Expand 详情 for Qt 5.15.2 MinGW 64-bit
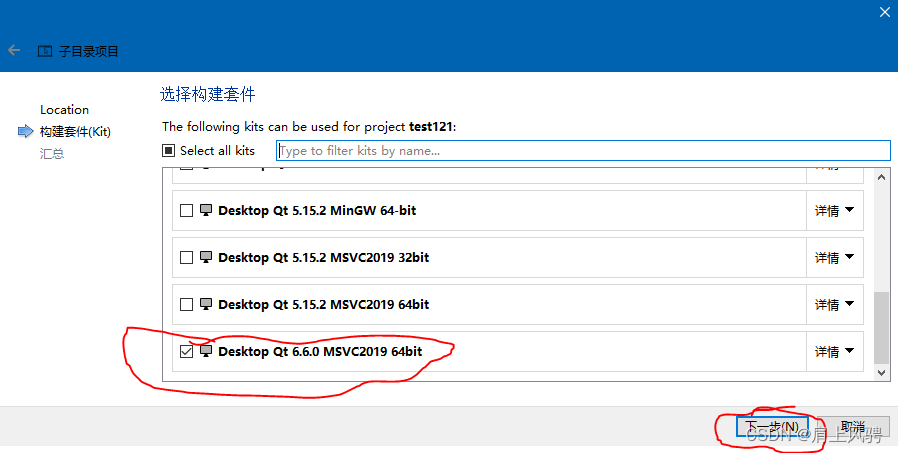 click(834, 211)
